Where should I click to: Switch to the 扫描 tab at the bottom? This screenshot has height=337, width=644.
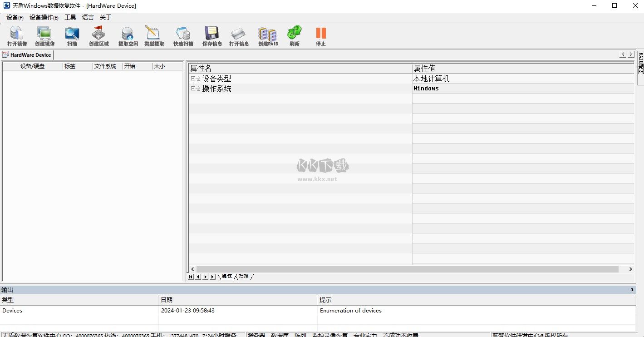coord(244,276)
